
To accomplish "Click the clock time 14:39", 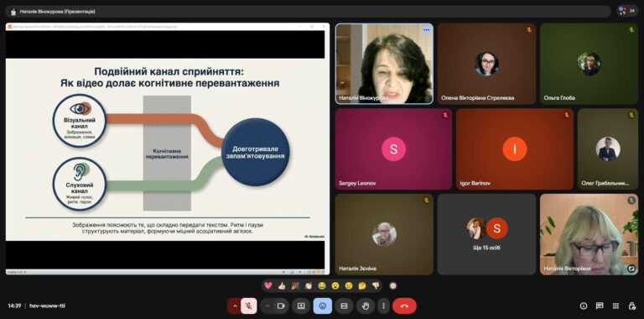I will coord(14,306).
